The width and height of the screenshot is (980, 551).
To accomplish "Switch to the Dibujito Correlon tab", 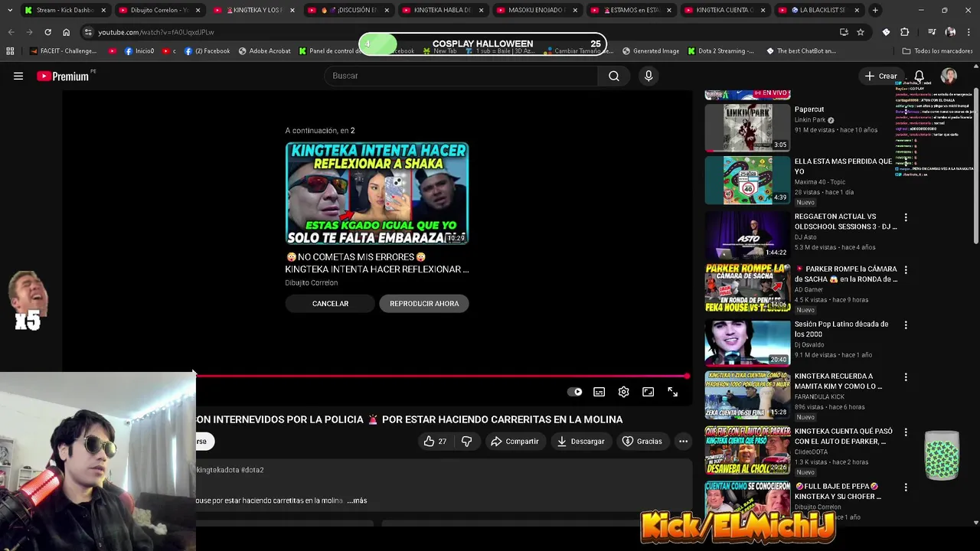I will [159, 10].
